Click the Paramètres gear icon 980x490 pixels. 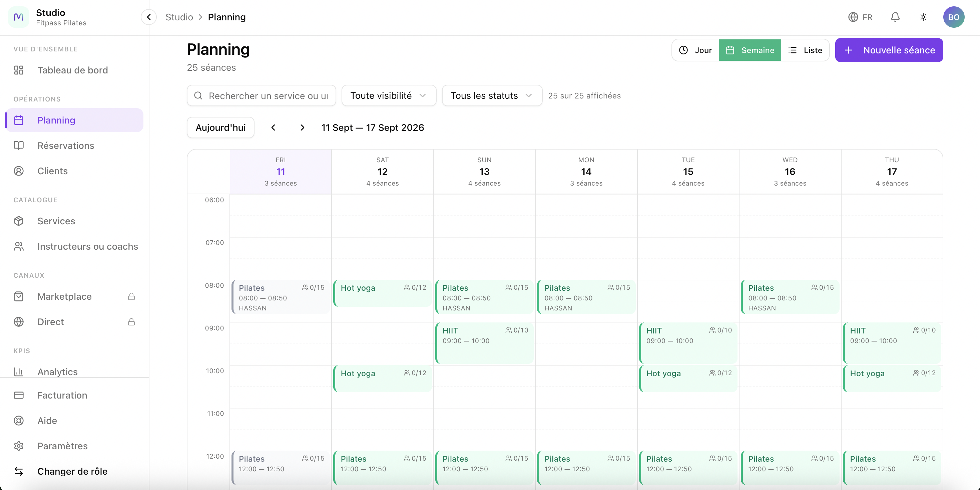[19, 446]
